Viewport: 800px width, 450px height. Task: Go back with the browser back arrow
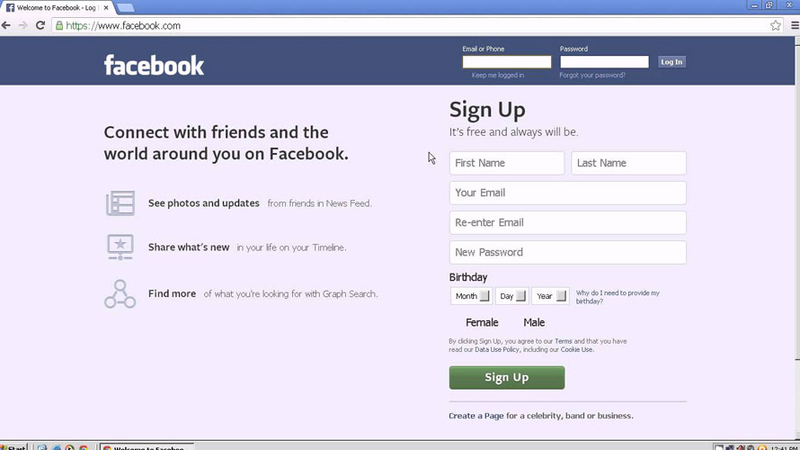tap(6, 26)
